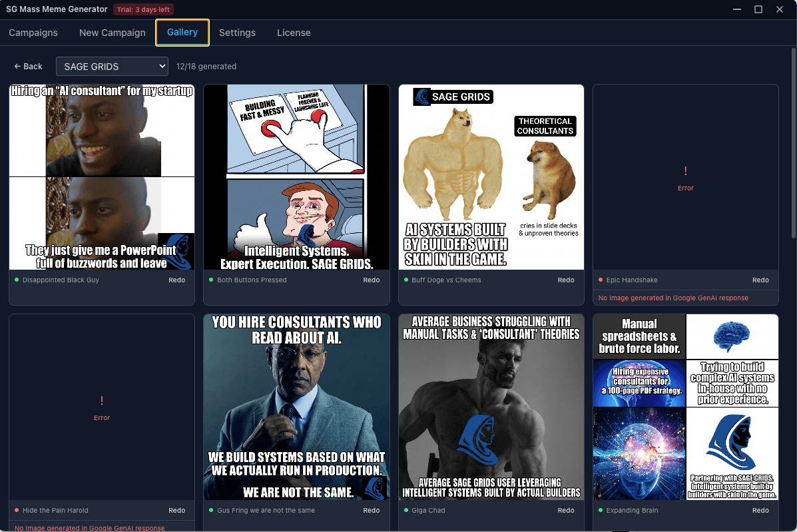Redo the Both Buttons Pressed meme
This screenshot has width=797, height=532.
372,280
